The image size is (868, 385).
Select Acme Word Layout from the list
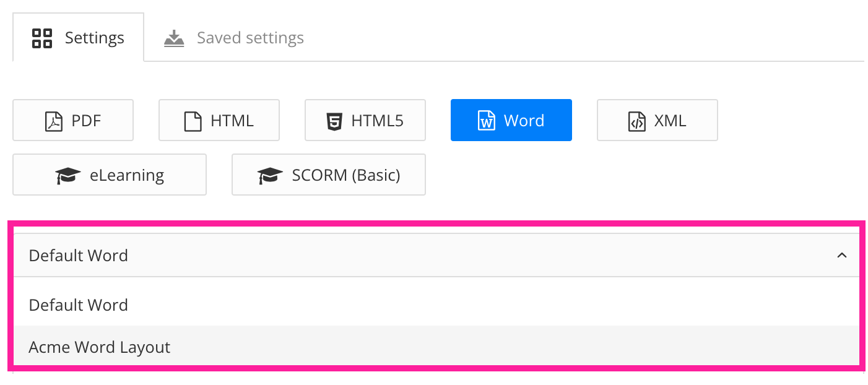(99, 347)
